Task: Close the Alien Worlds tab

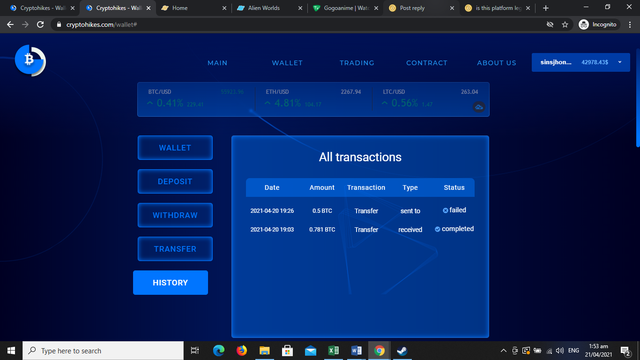Action: (300, 8)
